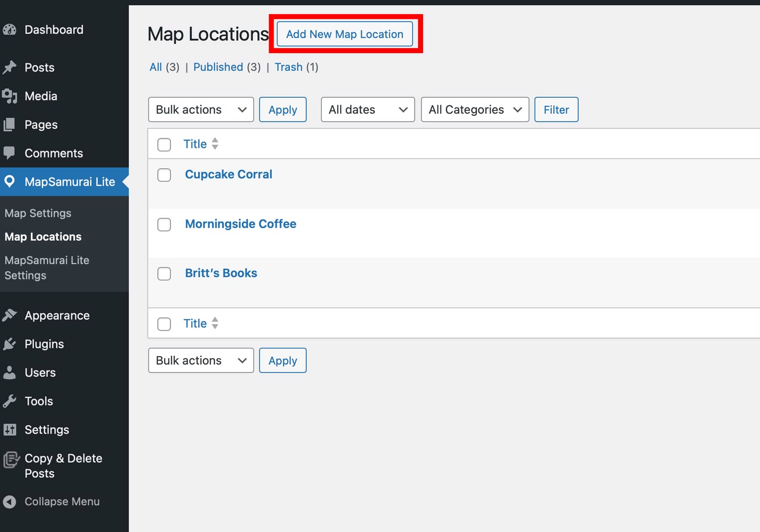
Task: Click the Pages icon in sidebar
Action: point(9,125)
